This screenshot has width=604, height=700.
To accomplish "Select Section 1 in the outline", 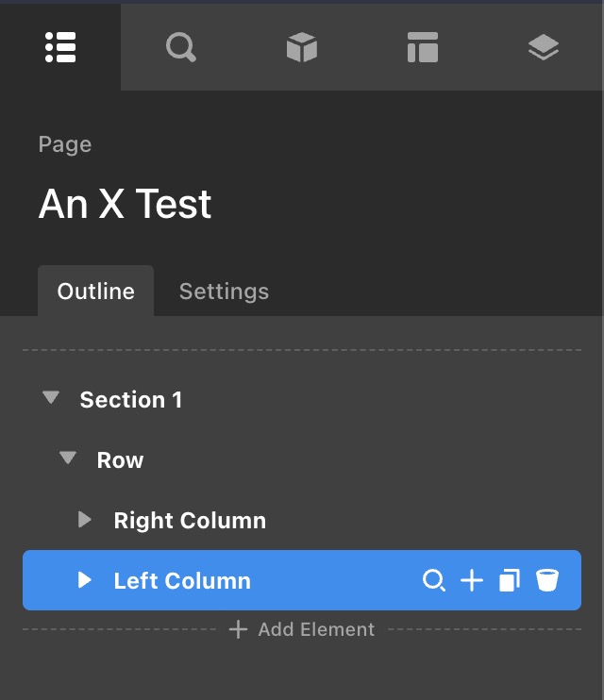I will coord(131,400).
